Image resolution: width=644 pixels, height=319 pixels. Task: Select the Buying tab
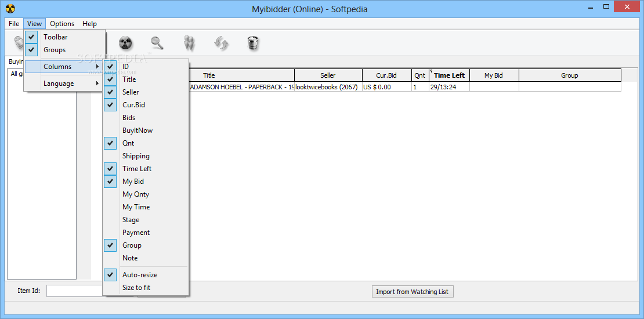pyautogui.click(x=16, y=61)
